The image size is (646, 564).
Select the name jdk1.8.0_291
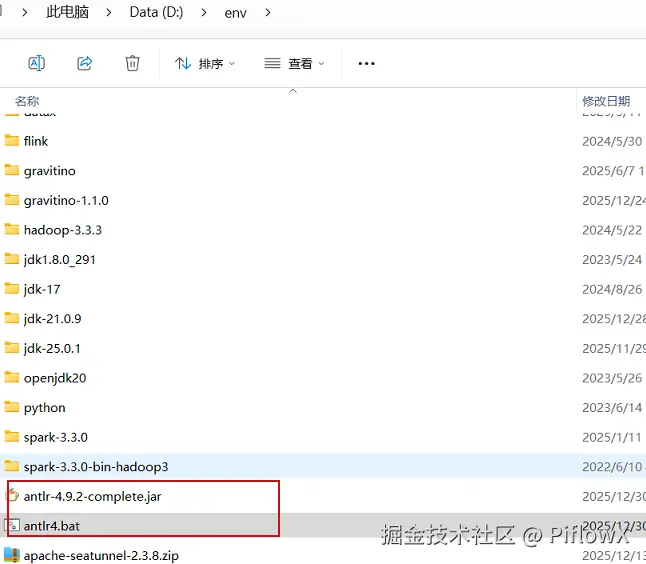tap(60, 260)
